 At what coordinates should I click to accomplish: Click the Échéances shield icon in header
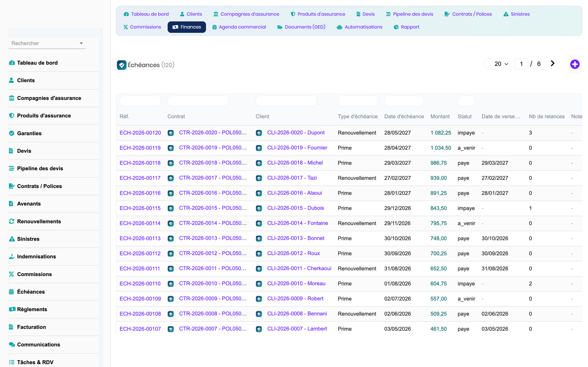121,65
